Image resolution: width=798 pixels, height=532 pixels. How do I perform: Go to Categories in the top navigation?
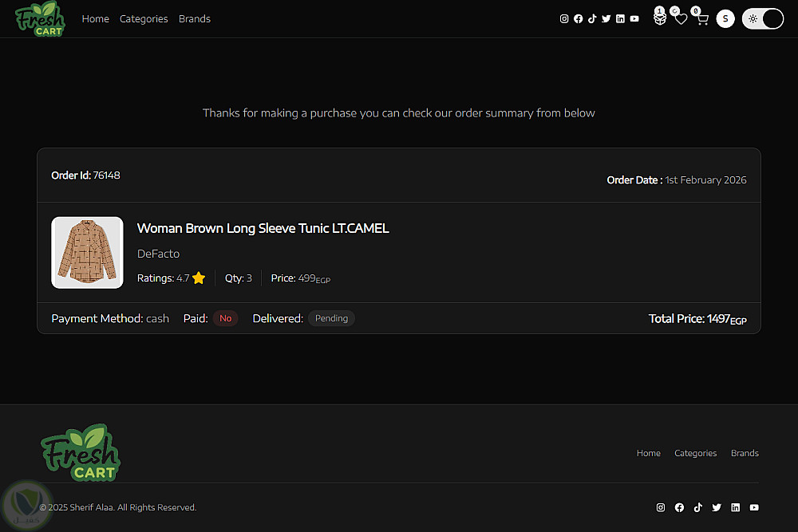pos(144,19)
